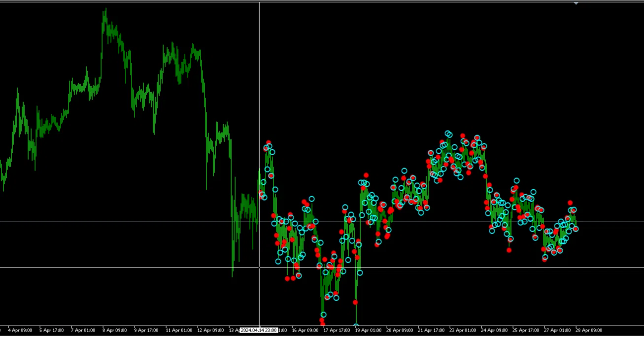The width and height of the screenshot is (644, 337).
Task: Click the 16 Apr 09:00 time label
Action: point(306,330)
